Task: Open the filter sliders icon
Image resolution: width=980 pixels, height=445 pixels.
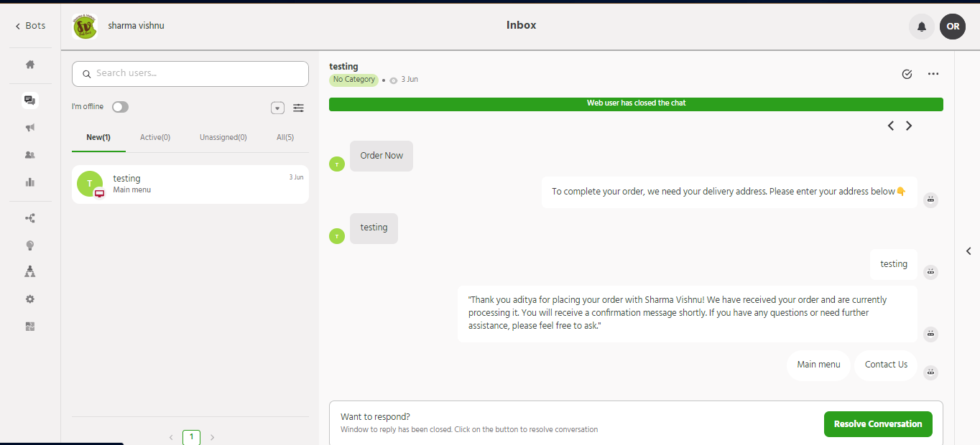Action: pyautogui.click(x=298, y=108)
